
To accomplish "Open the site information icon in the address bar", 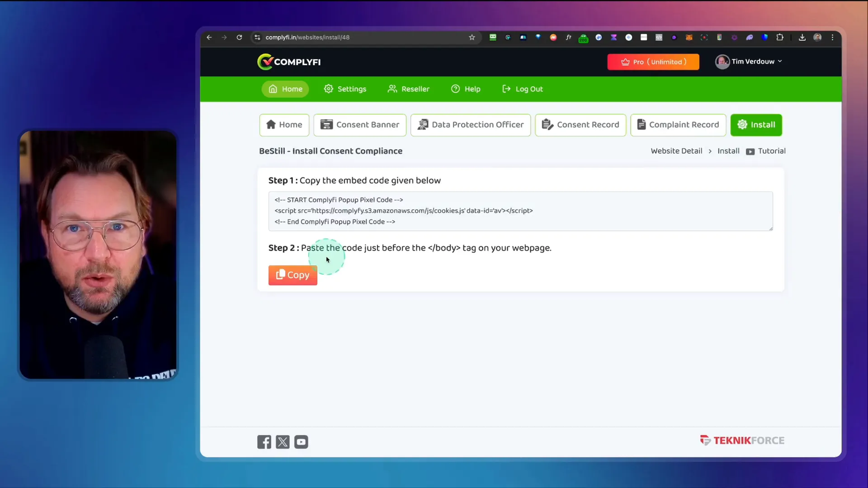I will pyautogui.click(x=257, y=37).
